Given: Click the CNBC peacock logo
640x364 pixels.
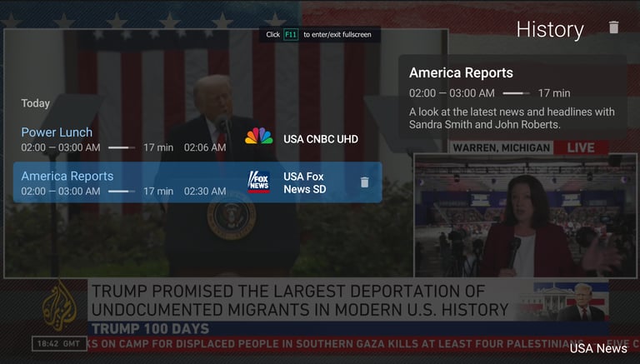Looking at the screenshot, I should pyautogui.click(x=259, y=137).
